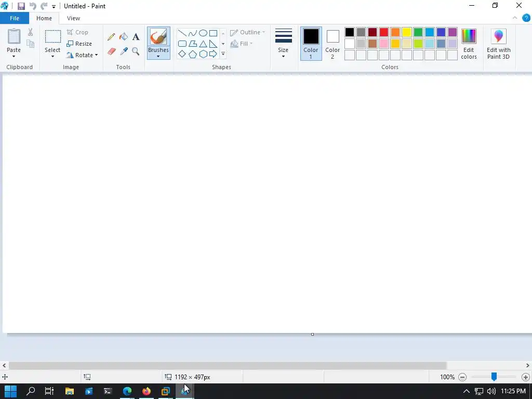Expand the Select dropdown arrow

click(52, 56)
